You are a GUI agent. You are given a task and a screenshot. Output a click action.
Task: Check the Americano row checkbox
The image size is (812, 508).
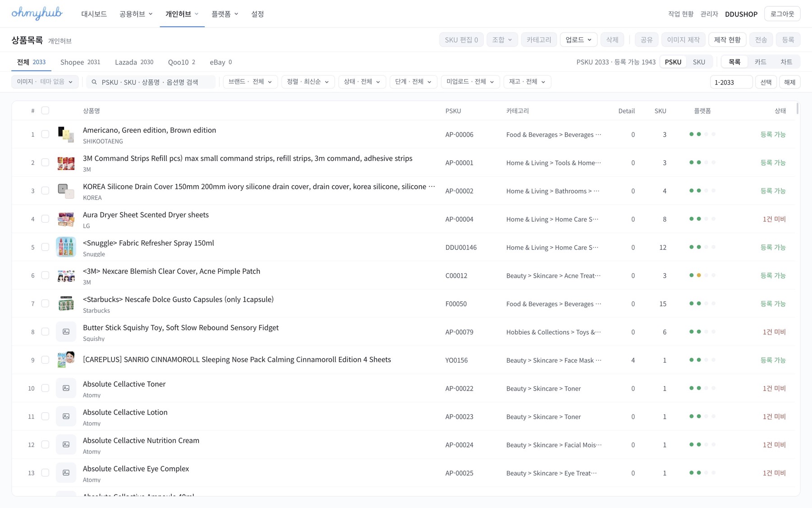pos(45,134)
